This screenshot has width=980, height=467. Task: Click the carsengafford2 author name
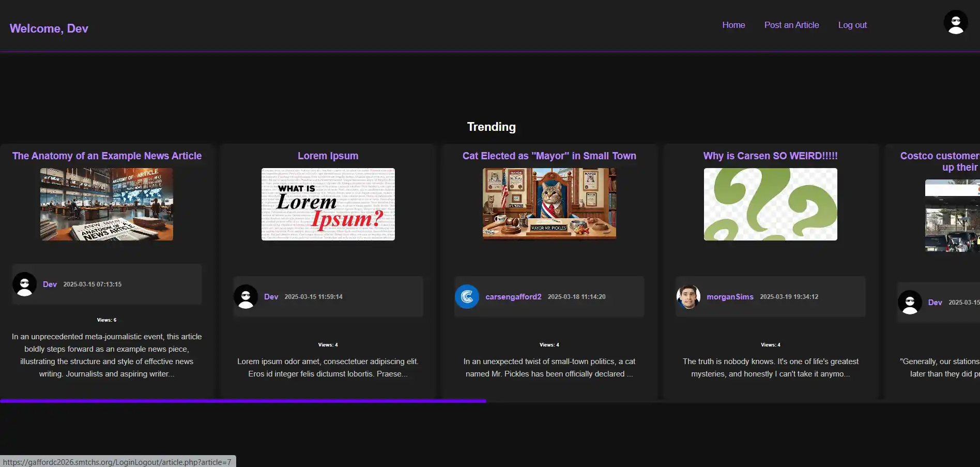click(x=513, y=297)
